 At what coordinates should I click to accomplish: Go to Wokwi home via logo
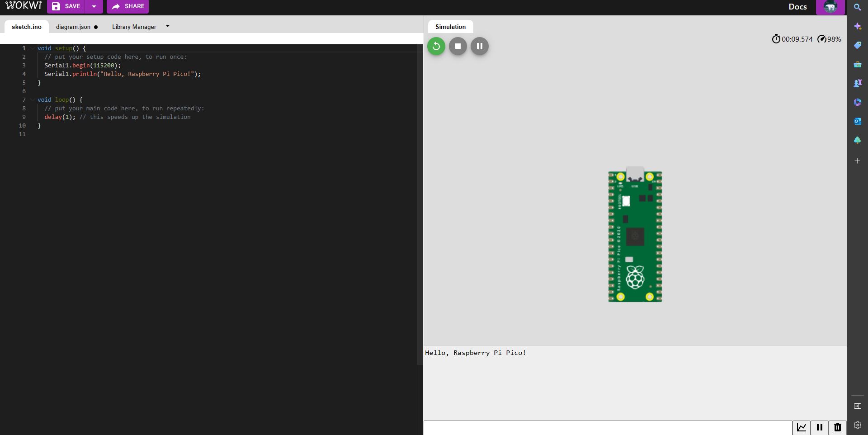24,5
